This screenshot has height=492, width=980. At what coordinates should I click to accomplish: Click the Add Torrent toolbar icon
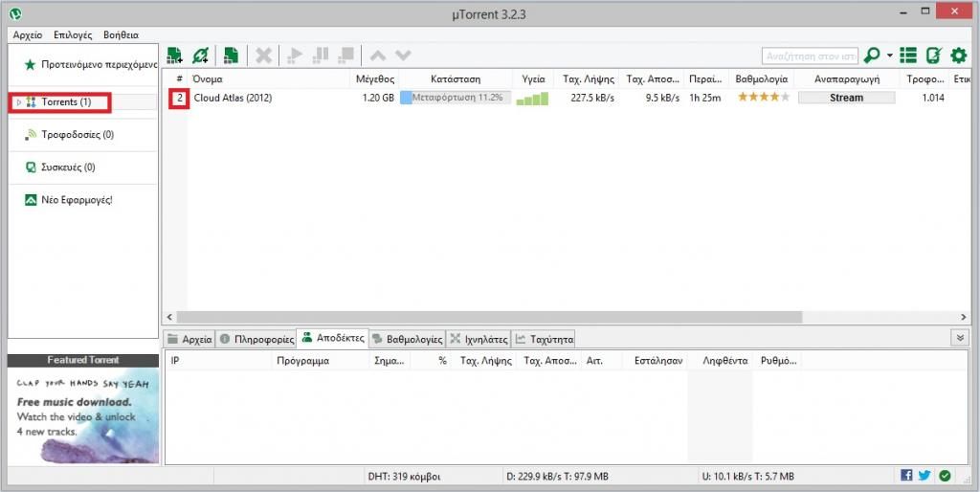[x=174, y=56]
